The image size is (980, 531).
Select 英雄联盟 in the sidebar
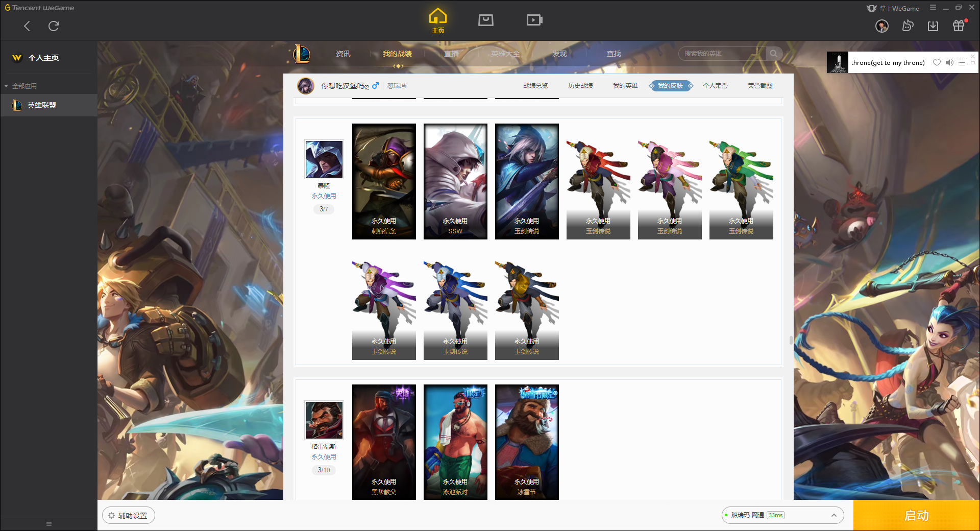[x=49, y=105]
